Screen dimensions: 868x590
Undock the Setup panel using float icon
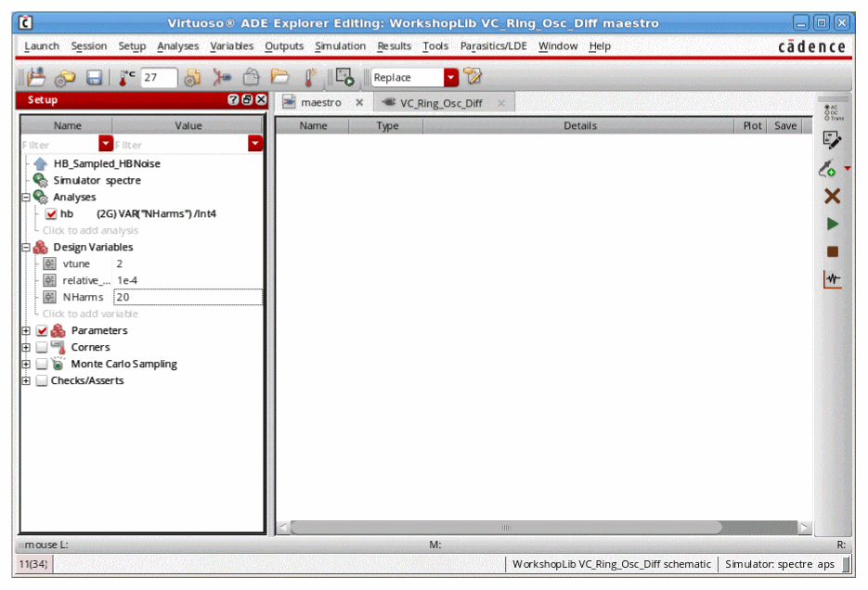coord(247,99)
